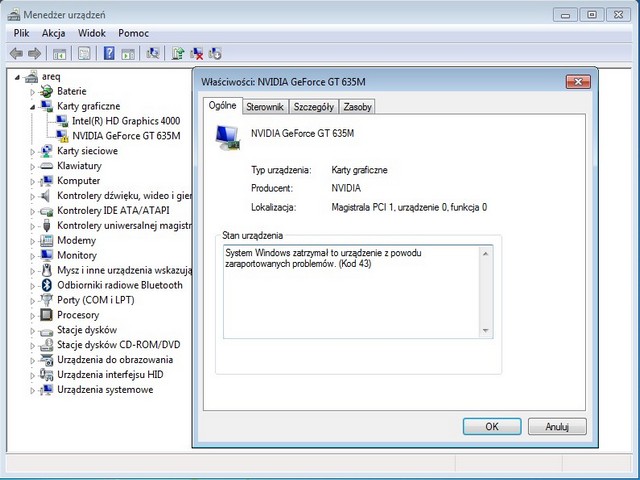
Task: Expand the Karty sieciowe category
Action: 33,151
